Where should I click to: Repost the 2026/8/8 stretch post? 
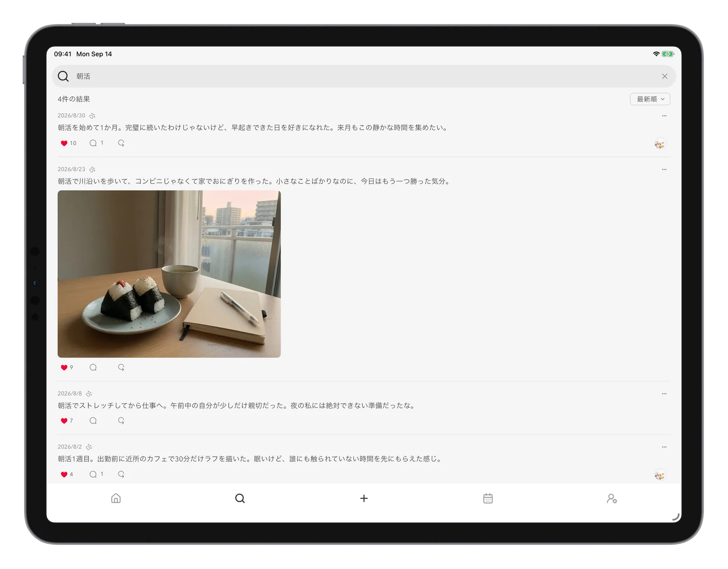(121, 420)
